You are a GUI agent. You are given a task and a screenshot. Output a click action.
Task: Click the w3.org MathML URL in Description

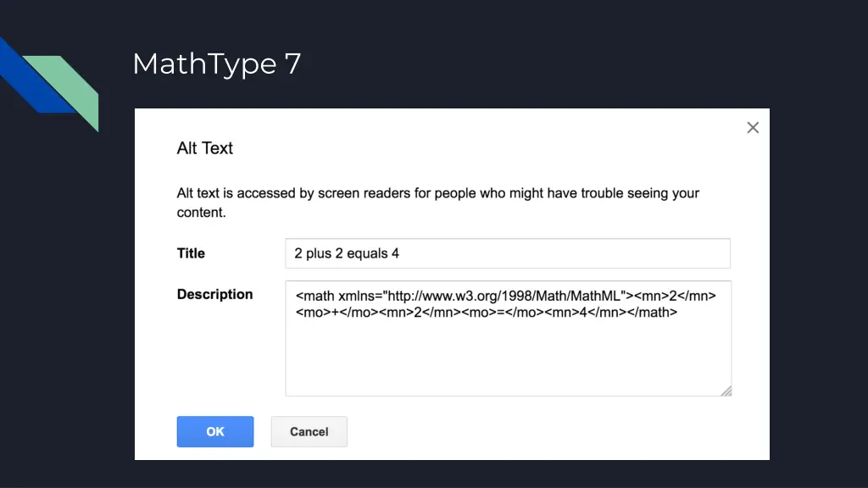504,296
